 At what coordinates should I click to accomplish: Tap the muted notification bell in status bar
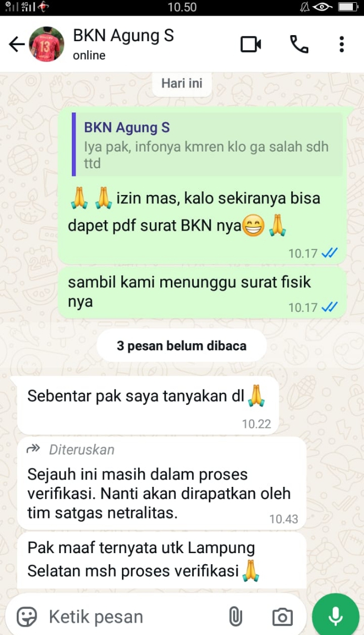306,7
